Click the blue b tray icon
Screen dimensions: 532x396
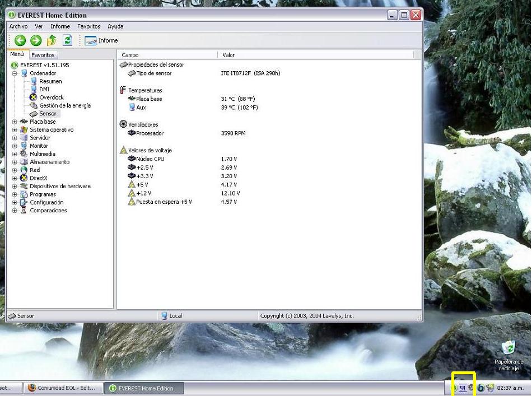click(x=481, y=388)
